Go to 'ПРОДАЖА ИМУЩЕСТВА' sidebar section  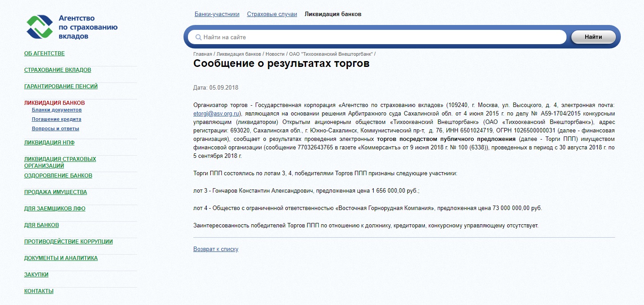click(x=56, y=192)
